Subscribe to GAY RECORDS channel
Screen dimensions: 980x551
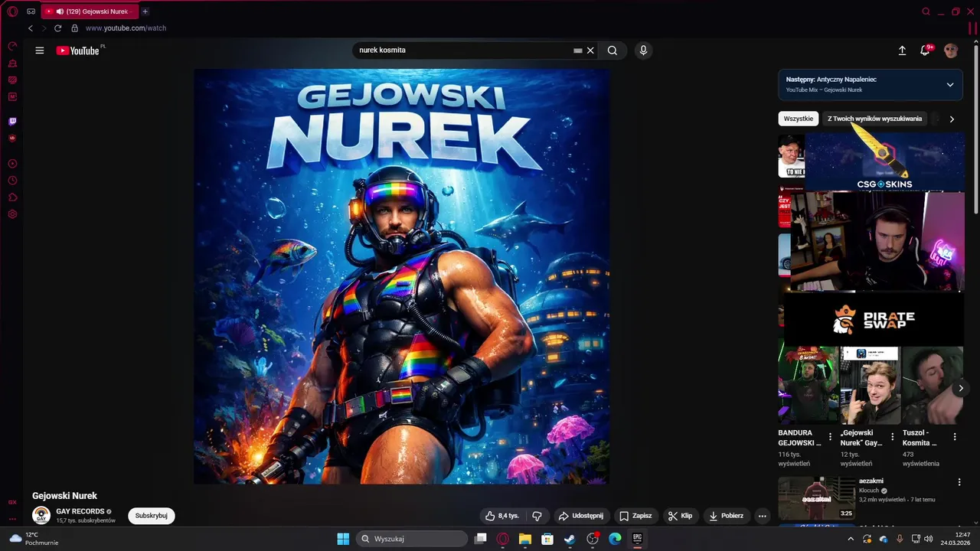tap(151, 516)
